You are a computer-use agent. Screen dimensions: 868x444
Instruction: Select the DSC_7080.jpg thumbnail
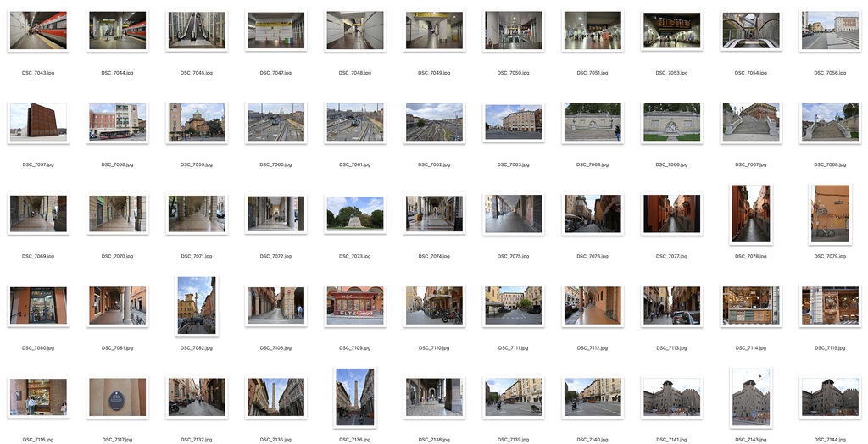tap(38, 306)
